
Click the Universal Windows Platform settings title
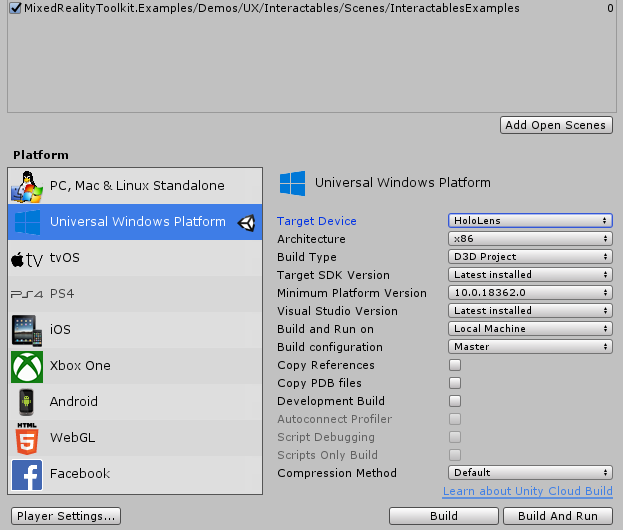[403, 183]
